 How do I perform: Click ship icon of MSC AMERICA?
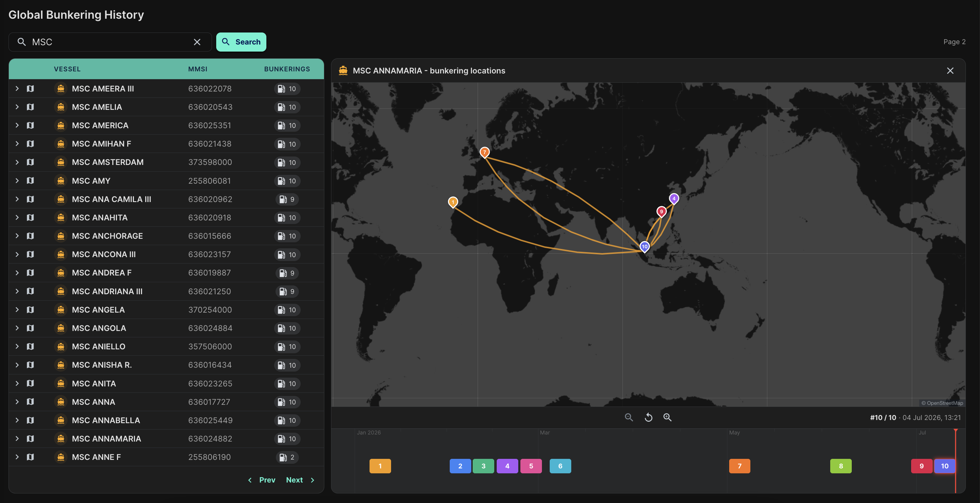[61, 125]
